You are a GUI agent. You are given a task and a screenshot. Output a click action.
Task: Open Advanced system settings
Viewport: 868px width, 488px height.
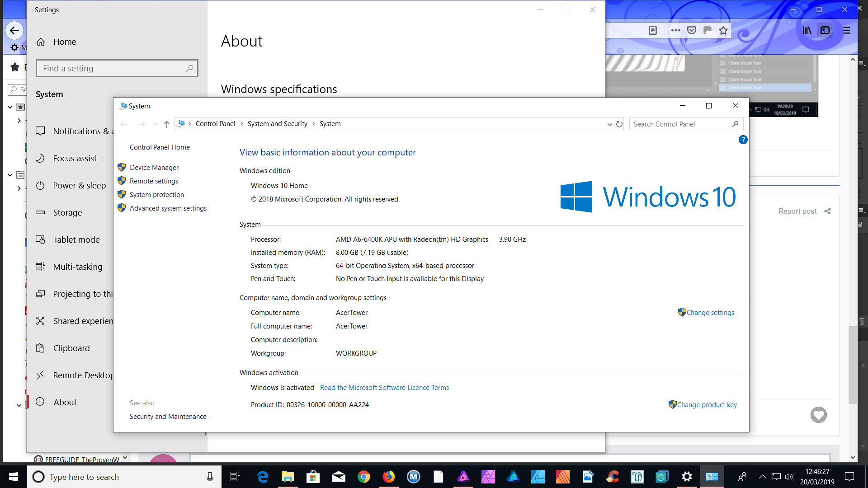pos(168,208)
